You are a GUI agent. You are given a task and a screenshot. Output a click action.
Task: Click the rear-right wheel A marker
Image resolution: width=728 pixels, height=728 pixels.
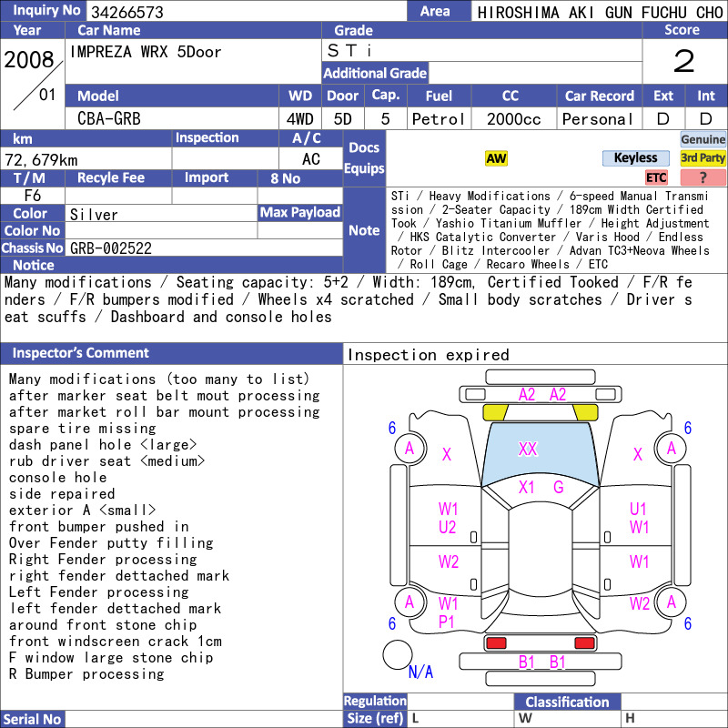[x=672, y=602]
